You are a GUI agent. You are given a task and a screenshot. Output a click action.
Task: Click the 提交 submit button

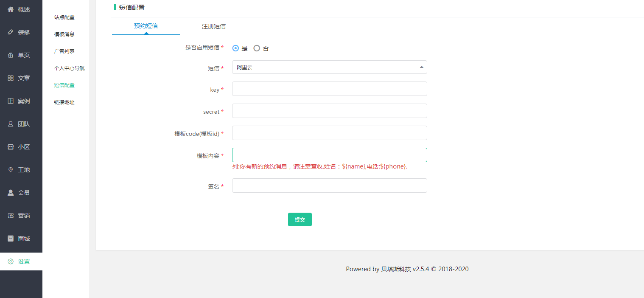(x=300, y=219)
